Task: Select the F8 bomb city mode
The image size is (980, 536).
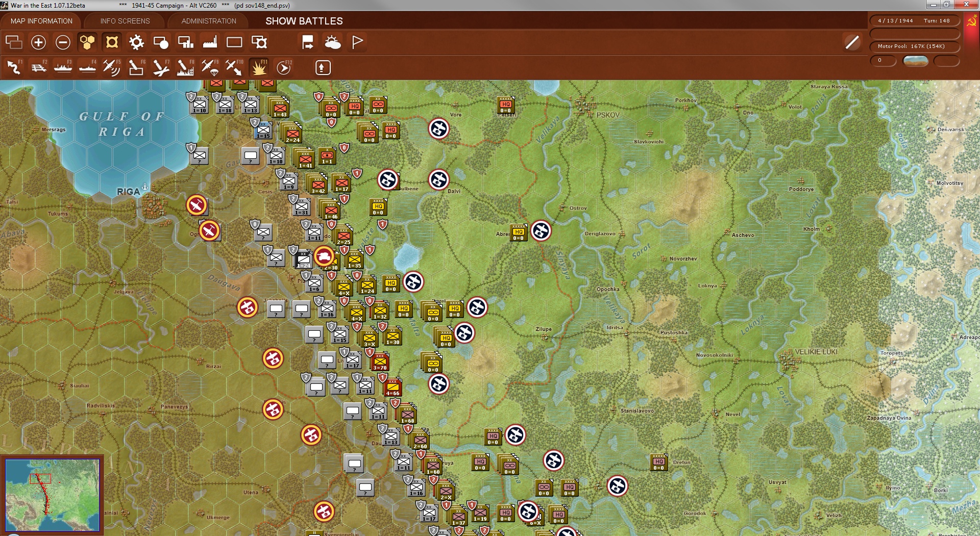Action: click(185, 67)
